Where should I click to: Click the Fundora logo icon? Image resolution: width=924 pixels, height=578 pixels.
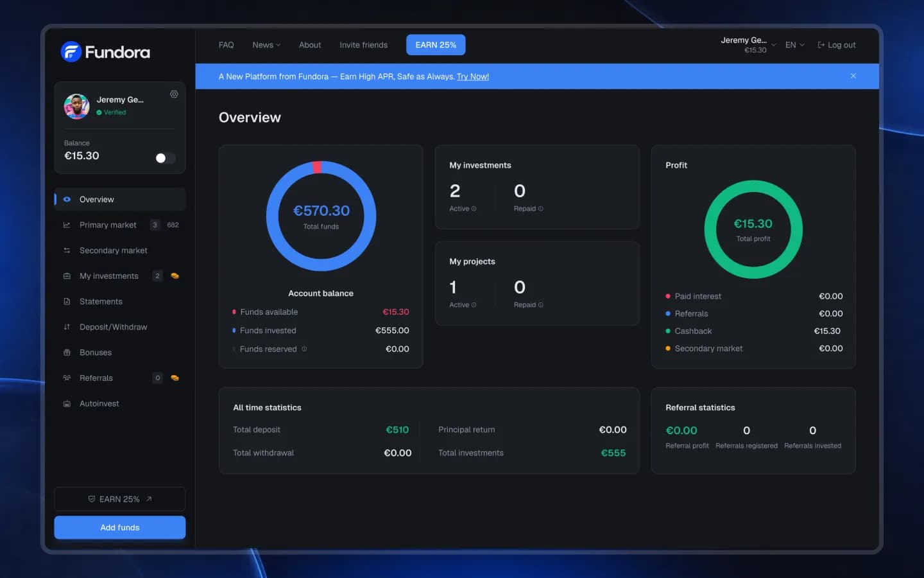[71, 52]
